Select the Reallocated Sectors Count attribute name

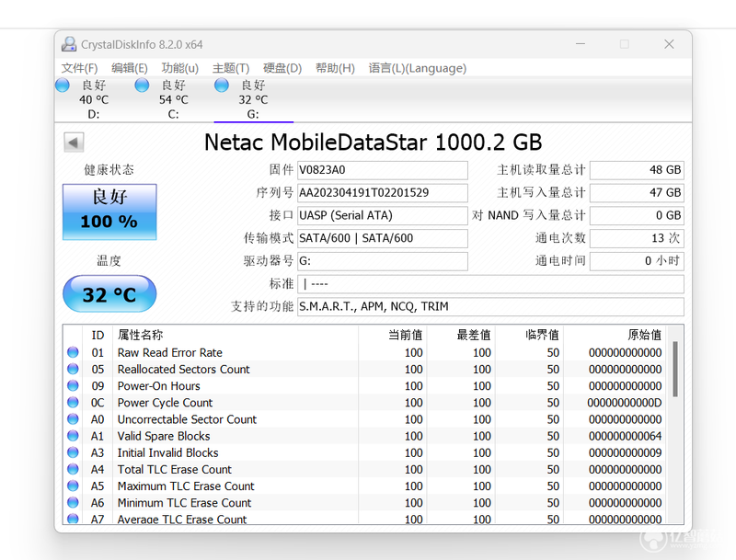coord(183,370)
